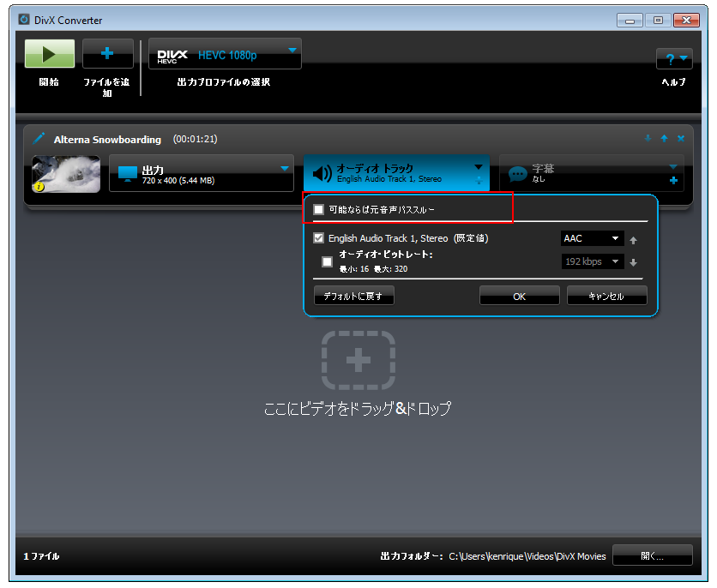
Task: Collapse the audio track panel arrow
Action: pyautogui.click(x=479, y=167)
